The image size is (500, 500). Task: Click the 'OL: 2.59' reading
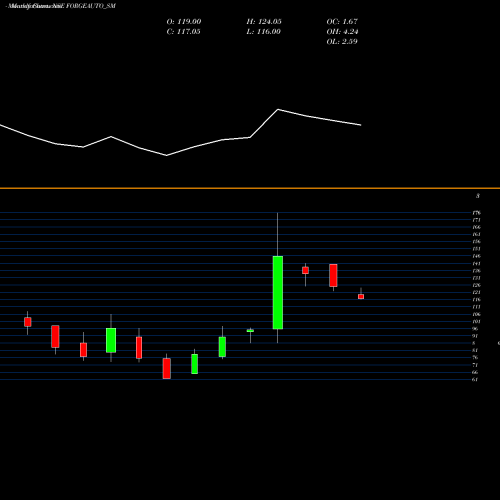pyautogui.click(x=342, y=42)
